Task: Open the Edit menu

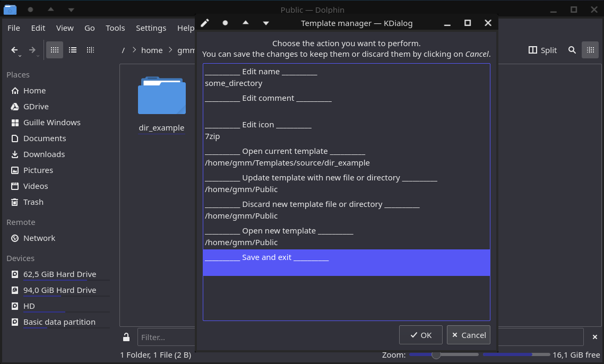Action: click(x=38, y=28)
